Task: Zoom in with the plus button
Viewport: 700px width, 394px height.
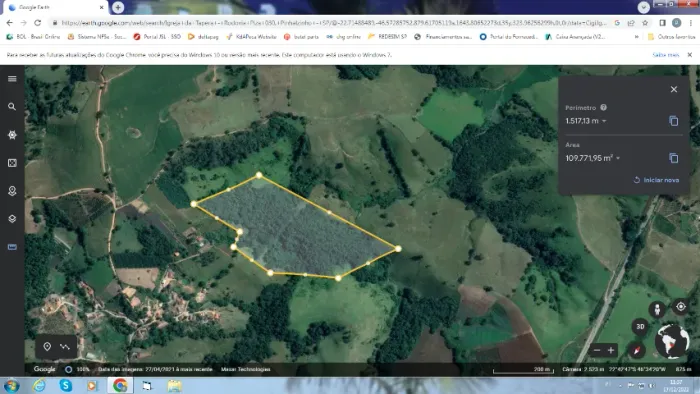Action: (x=611, y=350)
